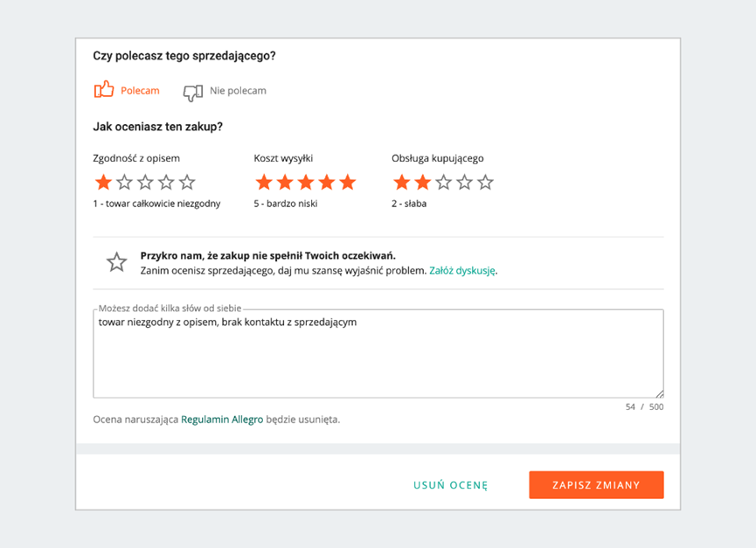Give Obsługa kupującego five stars
756x548 pixels.
(486, 182)
